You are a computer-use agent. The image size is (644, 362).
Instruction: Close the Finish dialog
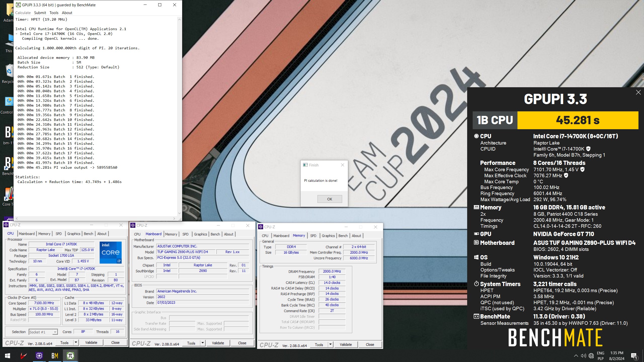[x=342, y=165]
